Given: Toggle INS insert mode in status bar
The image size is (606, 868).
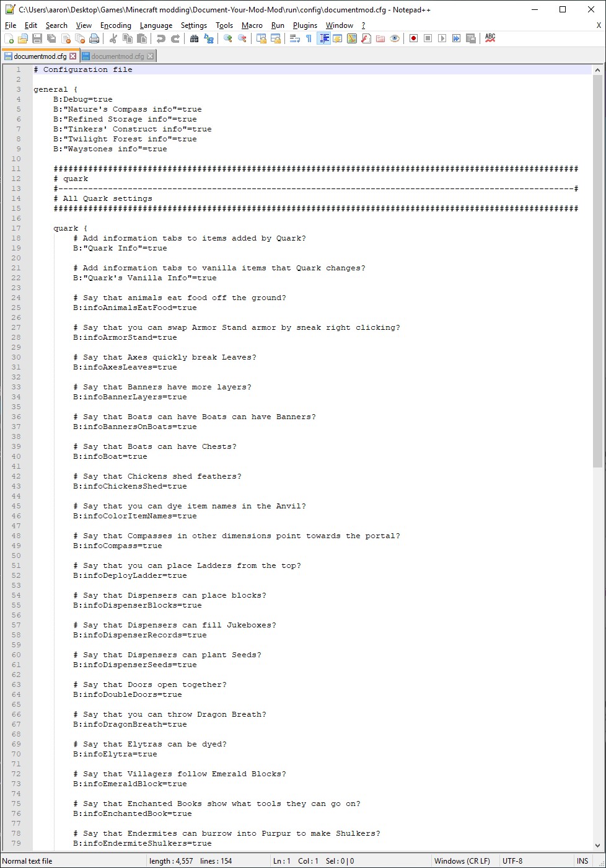Looking at the screenshot, I should 582,861.
